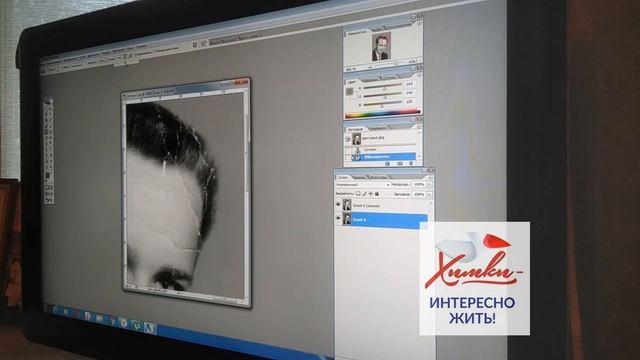Toggle visibility of layer «Слой 0 (копия)»
The width and height of the screenshot is (640, 360).
(x=338, y=204)
